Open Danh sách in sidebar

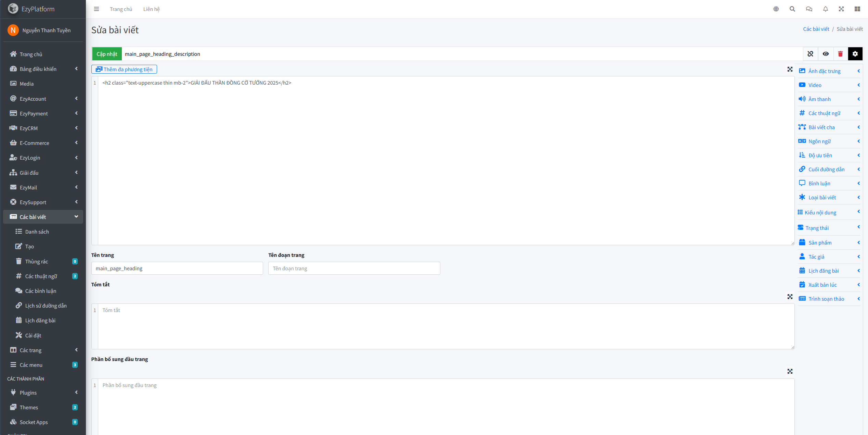37,232
